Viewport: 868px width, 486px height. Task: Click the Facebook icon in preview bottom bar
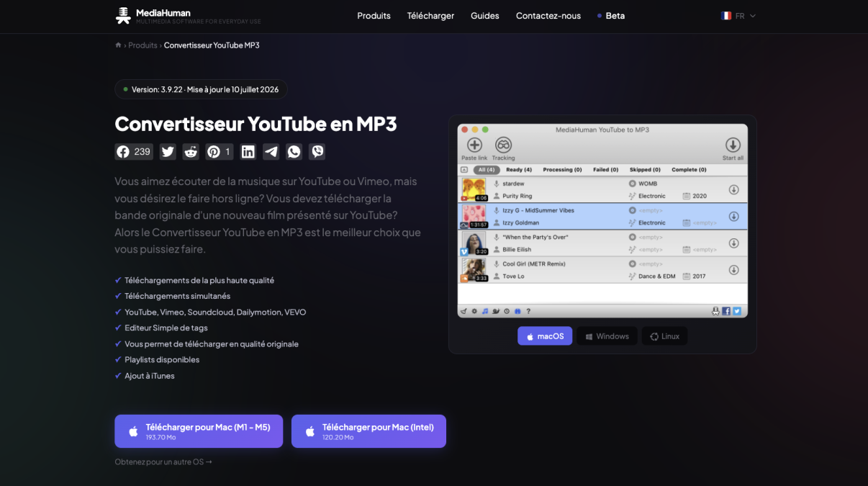coord(726,311)
